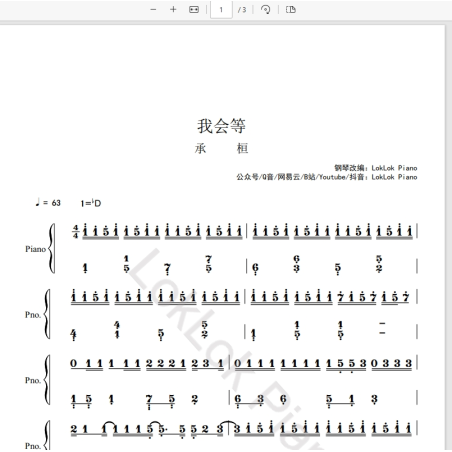Click the tempo marking = 63
Viewport: 452px width, 452px height.
coord(48,203)
